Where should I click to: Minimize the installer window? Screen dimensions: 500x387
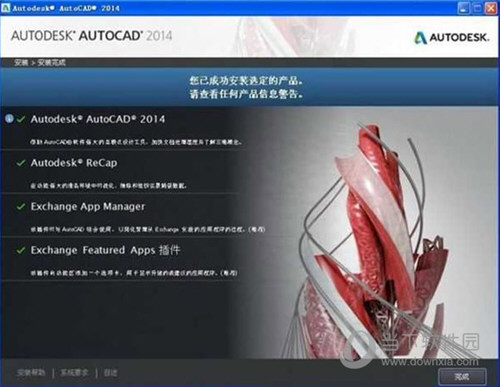(x=463, y=8)
